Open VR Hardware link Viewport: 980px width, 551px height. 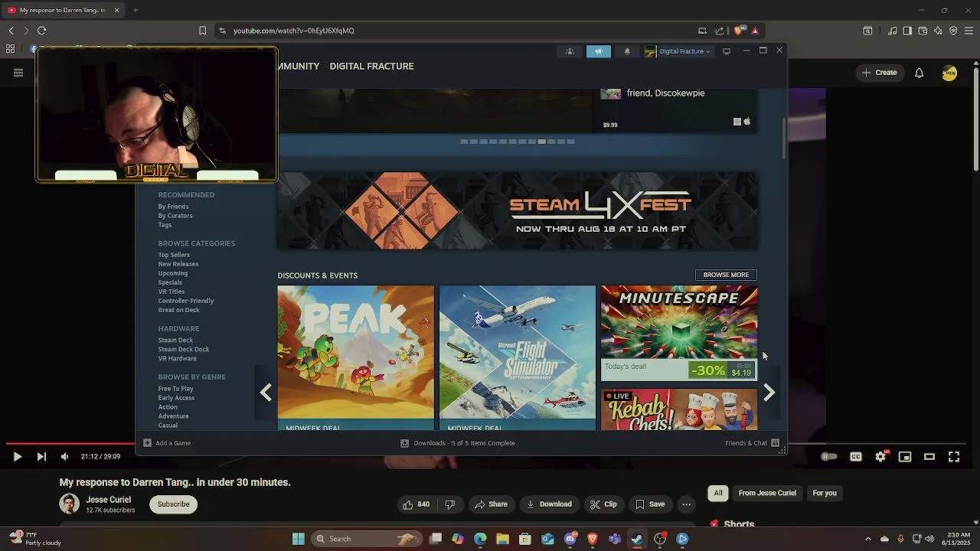tap(178, 358)
